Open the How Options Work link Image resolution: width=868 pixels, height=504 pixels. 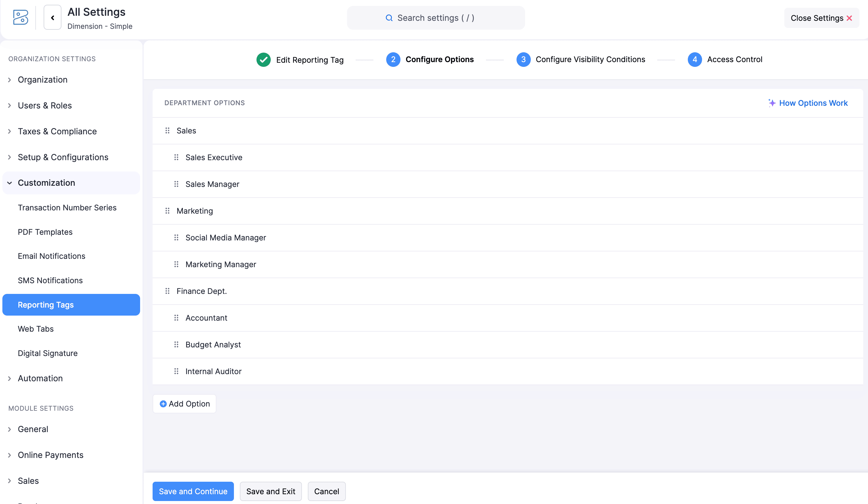[813, 103]
